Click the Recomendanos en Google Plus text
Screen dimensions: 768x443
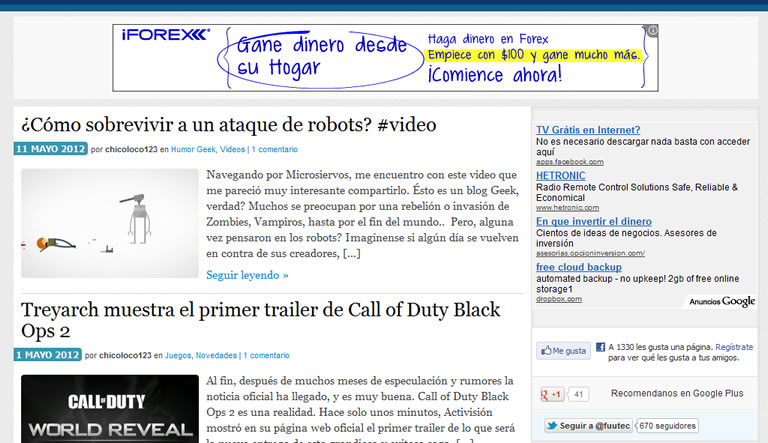point(677,393)
